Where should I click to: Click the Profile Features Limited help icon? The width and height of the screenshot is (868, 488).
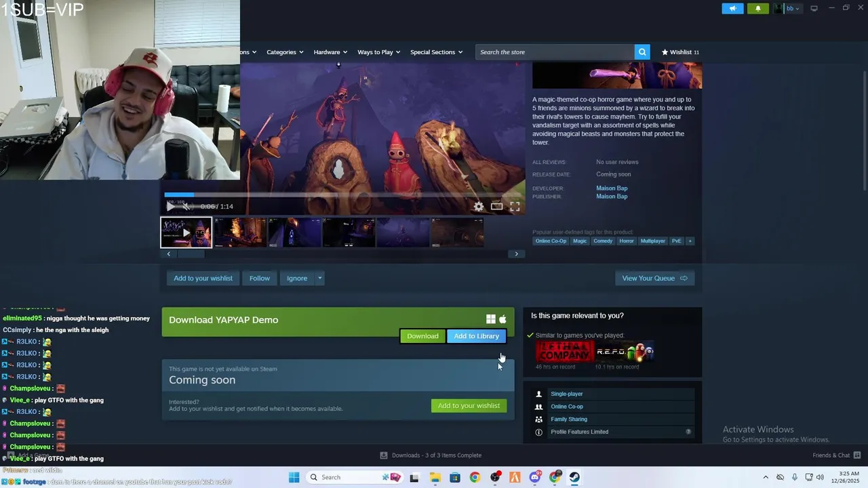tap(688, 432)
